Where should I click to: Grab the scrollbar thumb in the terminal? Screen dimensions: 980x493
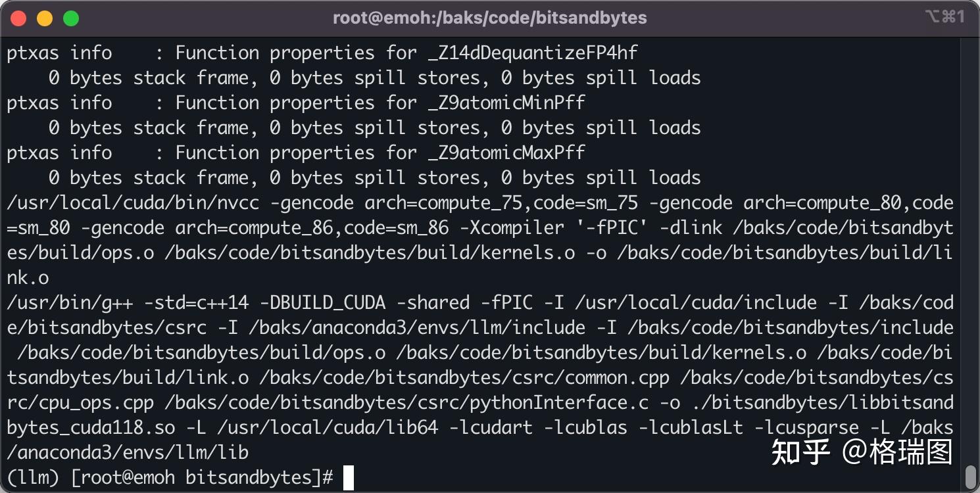coord(970,475)
